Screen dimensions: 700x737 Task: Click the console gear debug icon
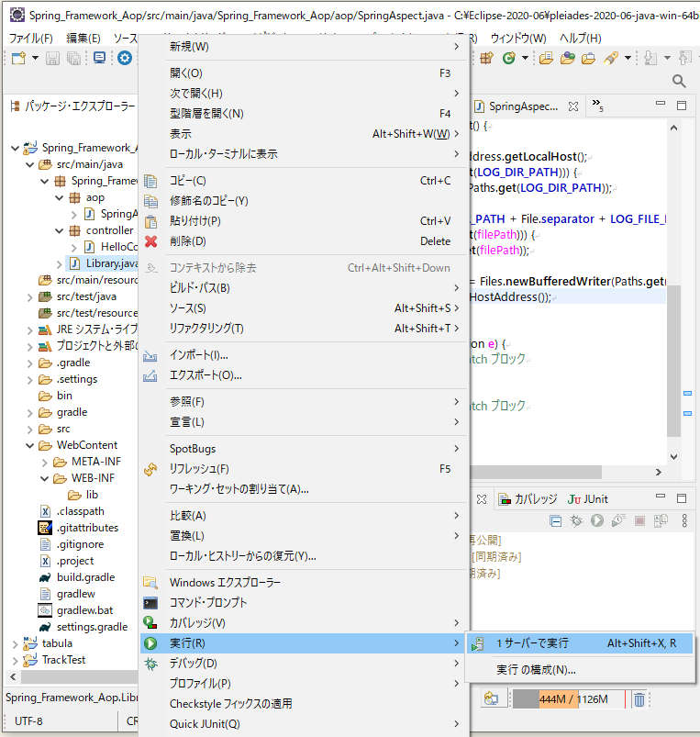click(x=576, y=520)
